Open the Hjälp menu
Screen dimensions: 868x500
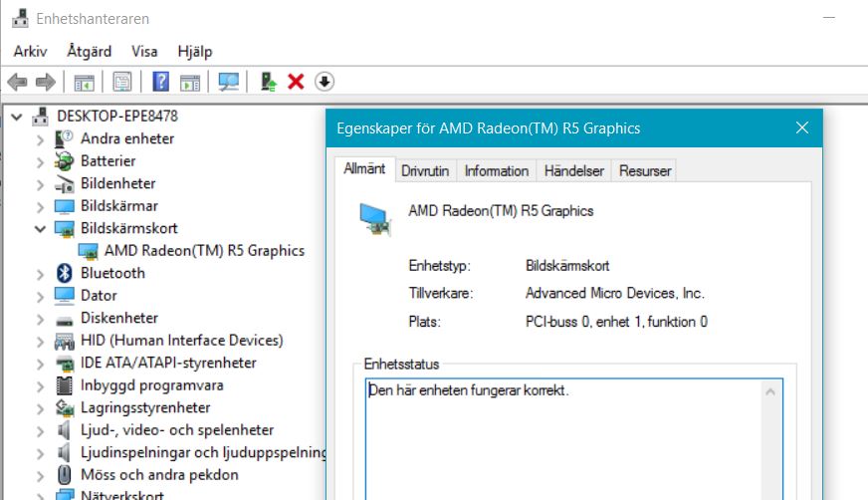click(195, 52)
